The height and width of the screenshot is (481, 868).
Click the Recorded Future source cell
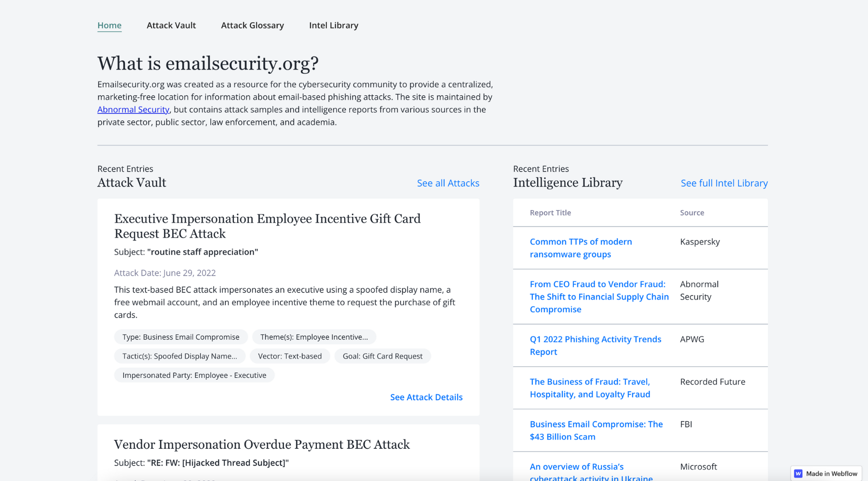[713, 381]
